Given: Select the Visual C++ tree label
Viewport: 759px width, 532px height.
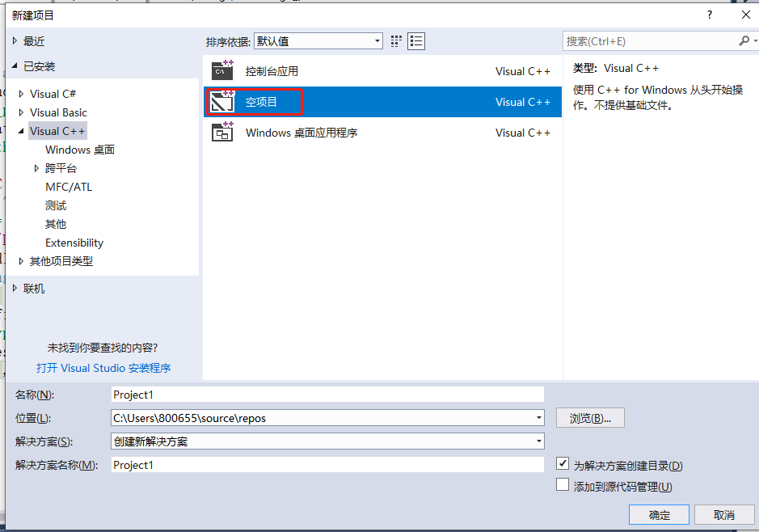Looking at the screenshot, I should click(x=57, y=131).
